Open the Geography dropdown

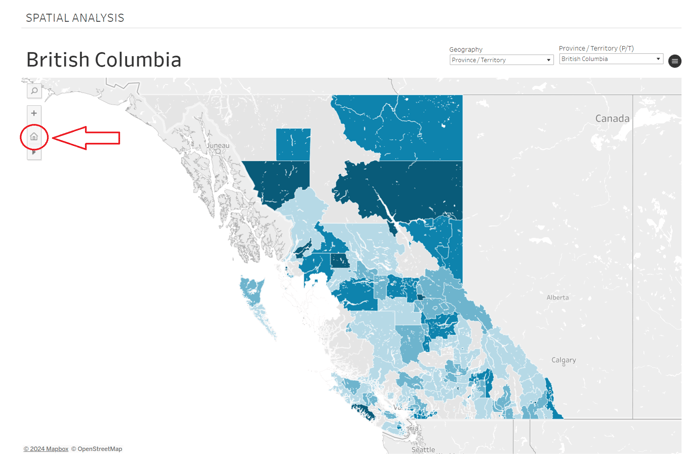point(501,60)
